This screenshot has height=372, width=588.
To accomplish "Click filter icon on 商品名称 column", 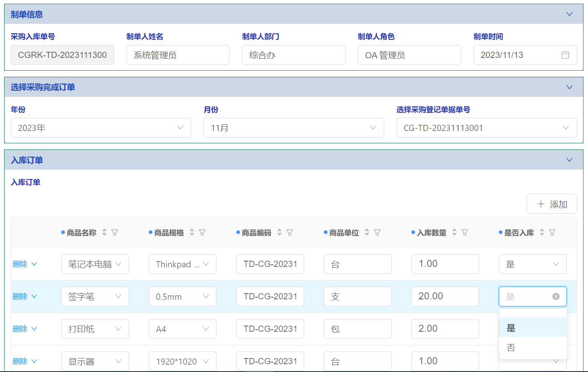I will click(x=115, y=232).
